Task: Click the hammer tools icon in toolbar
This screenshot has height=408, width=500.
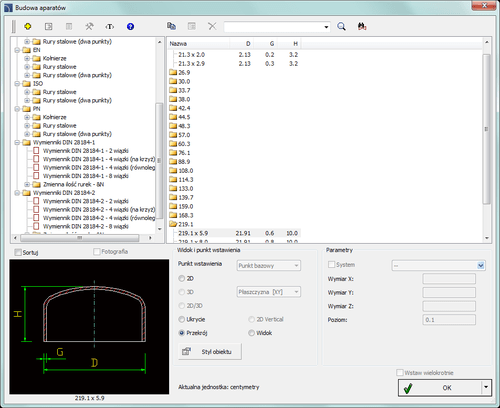Action: click(89, 26)
